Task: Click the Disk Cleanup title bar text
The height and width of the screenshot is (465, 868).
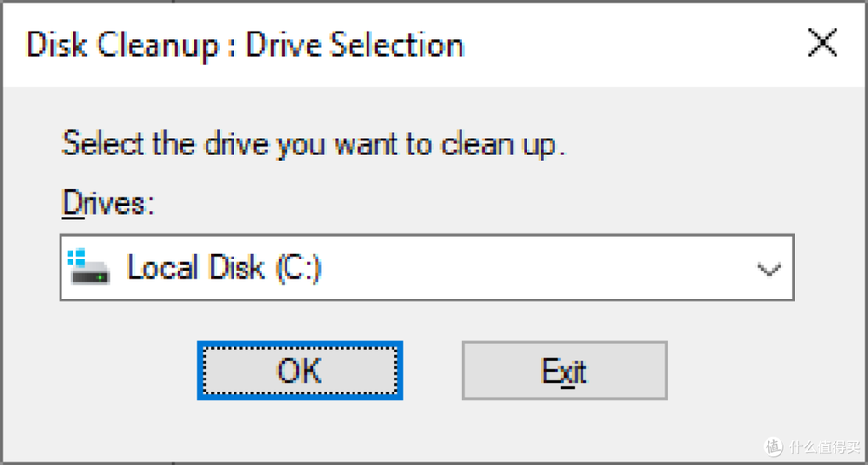Action: click(245, 45)
